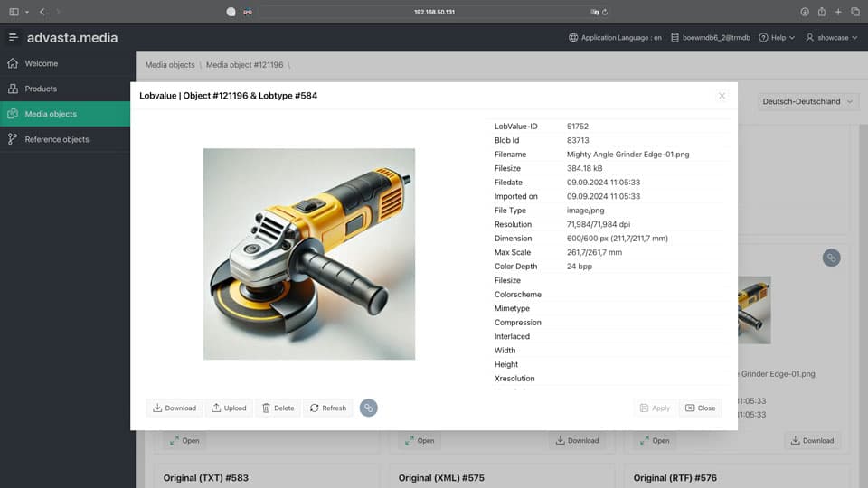Open a new browser tab with plus
Image resolution: width=868 pixels, height=488 pixels.
838,12
